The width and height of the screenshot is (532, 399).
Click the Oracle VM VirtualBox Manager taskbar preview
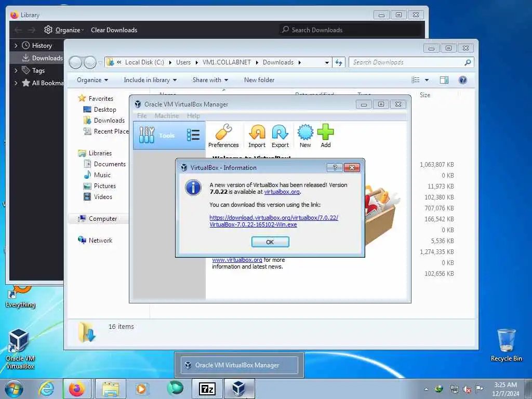coord(239,365)
